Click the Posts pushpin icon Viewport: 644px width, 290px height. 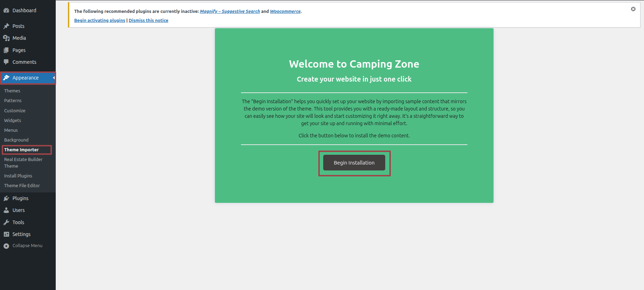point(6,26)
